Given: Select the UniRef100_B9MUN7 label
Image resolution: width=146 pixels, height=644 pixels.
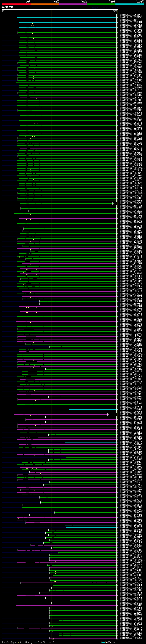Looking at the screenshot, I should [131, 80].
